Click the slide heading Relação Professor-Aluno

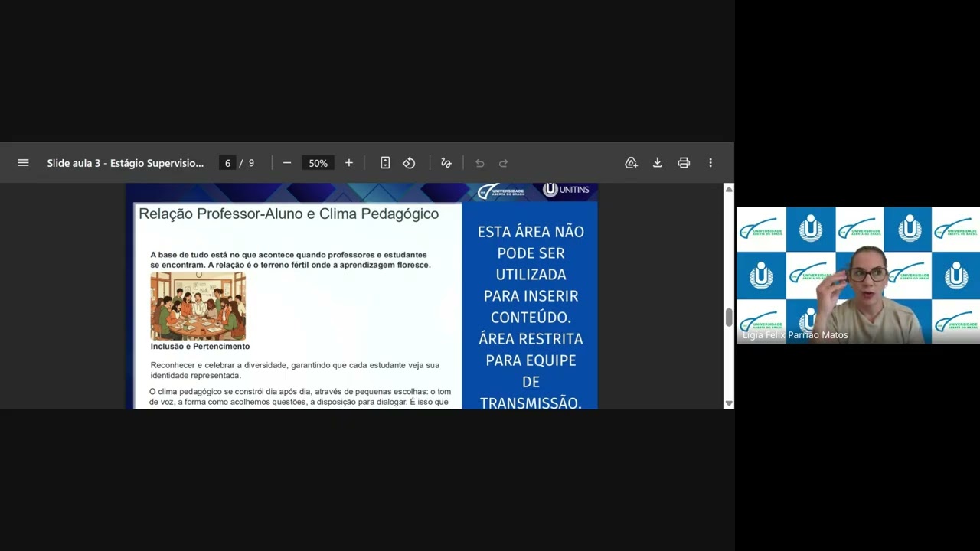click(x=289, y=214)
